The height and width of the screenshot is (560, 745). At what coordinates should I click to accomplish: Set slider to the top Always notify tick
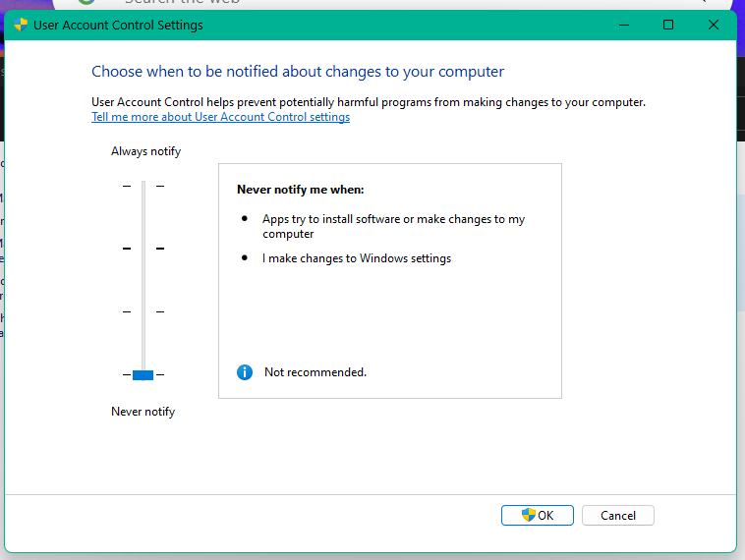pos(143,187)
